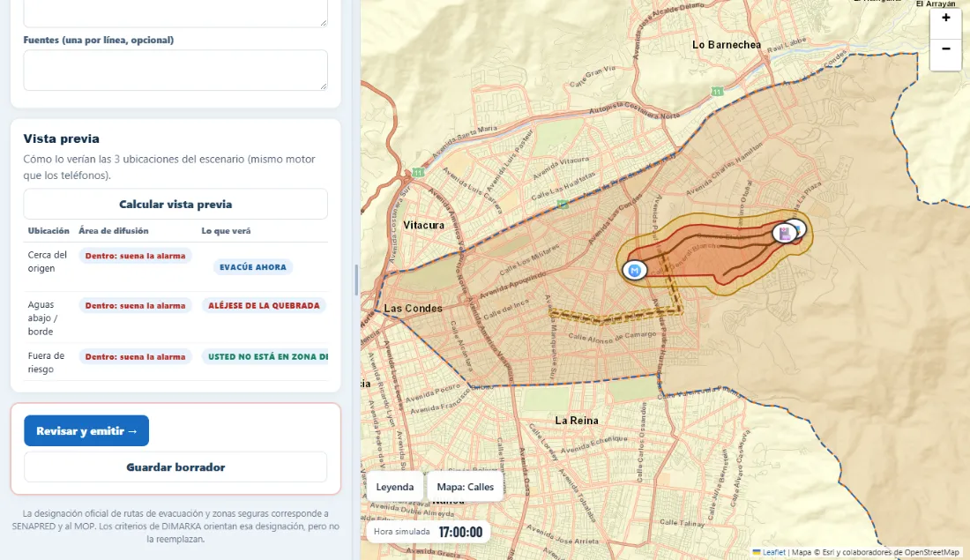Click the Las Condes map label

(414, 308)
